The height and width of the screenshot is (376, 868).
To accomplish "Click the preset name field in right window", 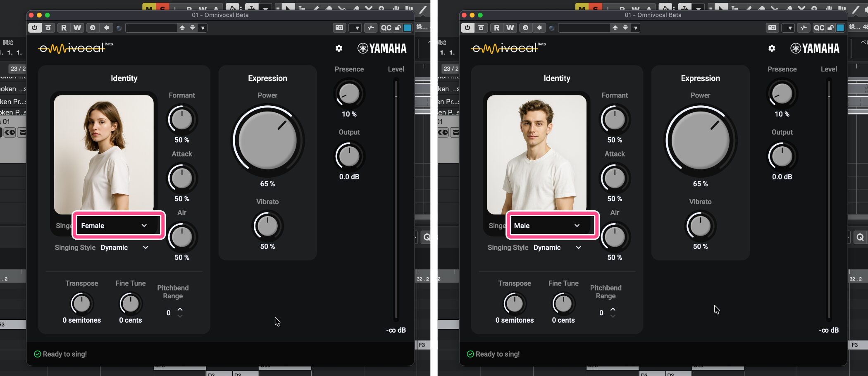I will click(x=584, y=28).
